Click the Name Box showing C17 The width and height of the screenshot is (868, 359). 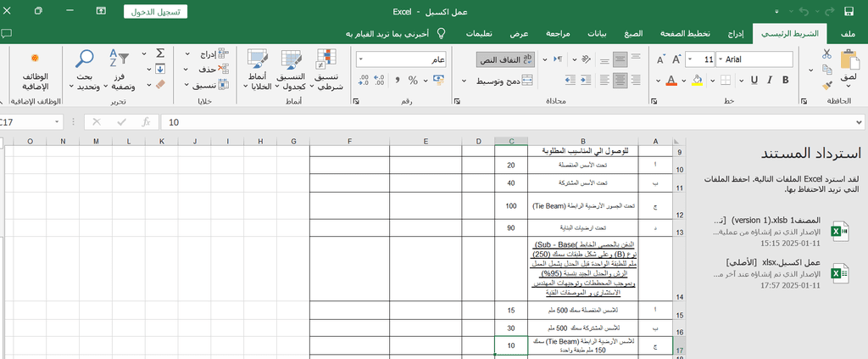(31, 122)
